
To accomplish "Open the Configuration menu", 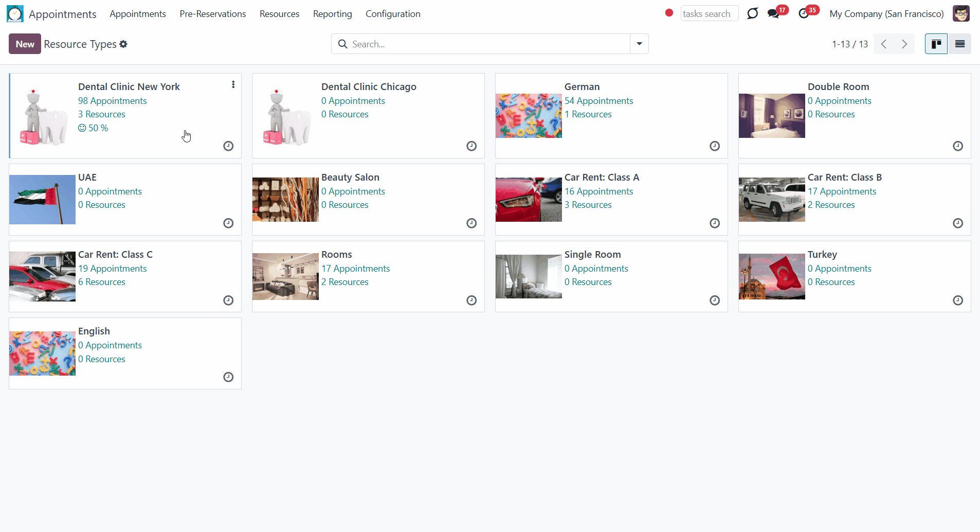I will point(393,14).
